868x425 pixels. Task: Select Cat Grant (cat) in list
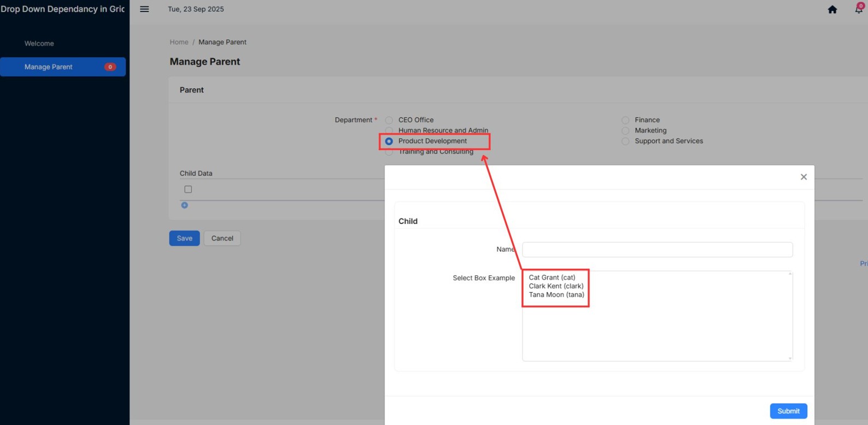coord(552,278)
